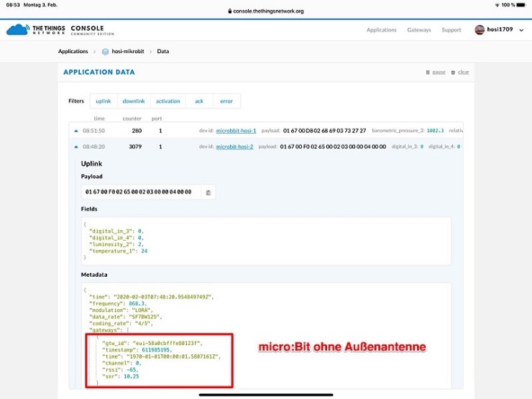Screen dimensions: 532x399
Task: Click the trash icon next to clear
Action: (x=452, y=72)
